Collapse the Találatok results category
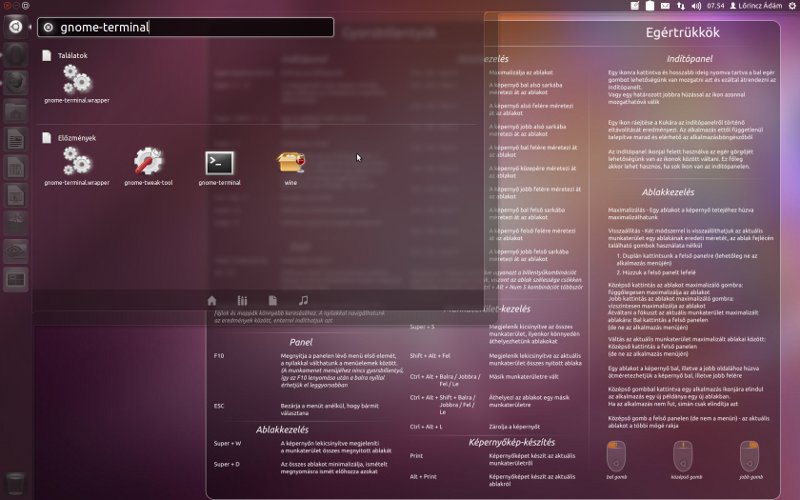The image size is (800, 500). coord(65,55)
